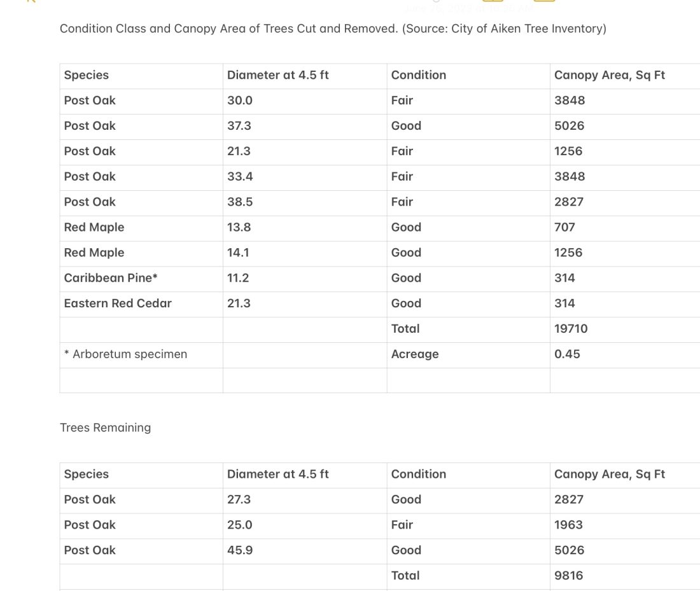This screenshot has width=700, height=591.
Task: Select the Eastern Red Cedar cell
Action: pyautogui.click(x=118, y=303)
